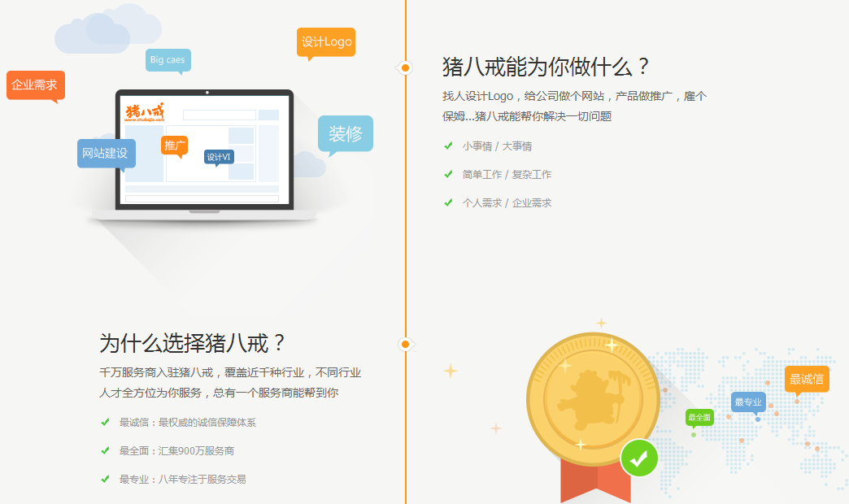Click the checkmark beside 小事情 / 大事情
Screen dimensions: 849x504
(x=448, y=146)
